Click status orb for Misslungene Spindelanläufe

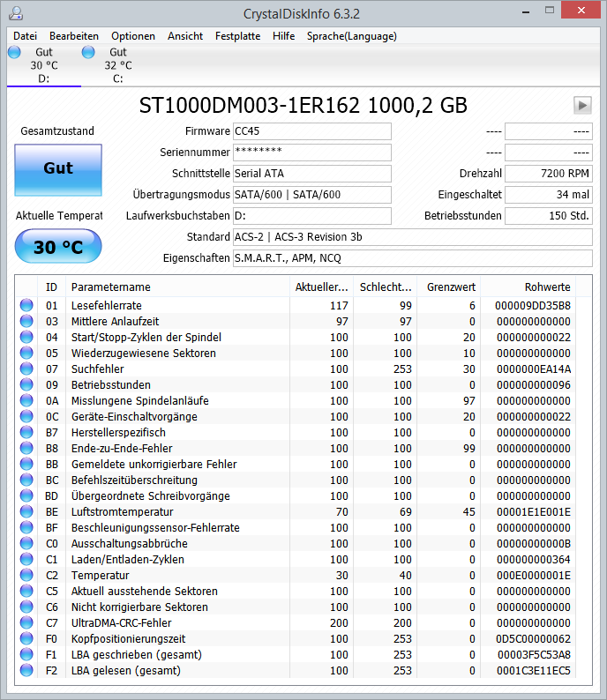coord(26,400)
